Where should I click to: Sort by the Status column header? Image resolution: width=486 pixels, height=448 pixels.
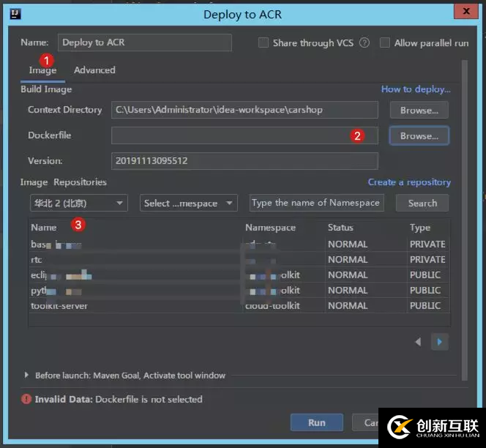pyautogui.click(x=340, y=228)
